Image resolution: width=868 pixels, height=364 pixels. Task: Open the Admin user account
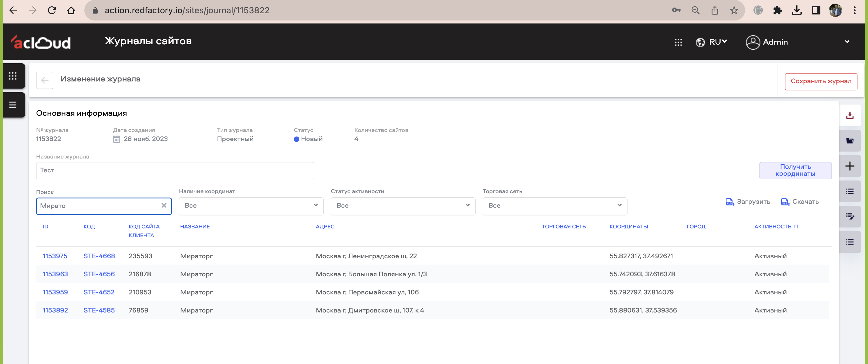click(x=766, y=42)
